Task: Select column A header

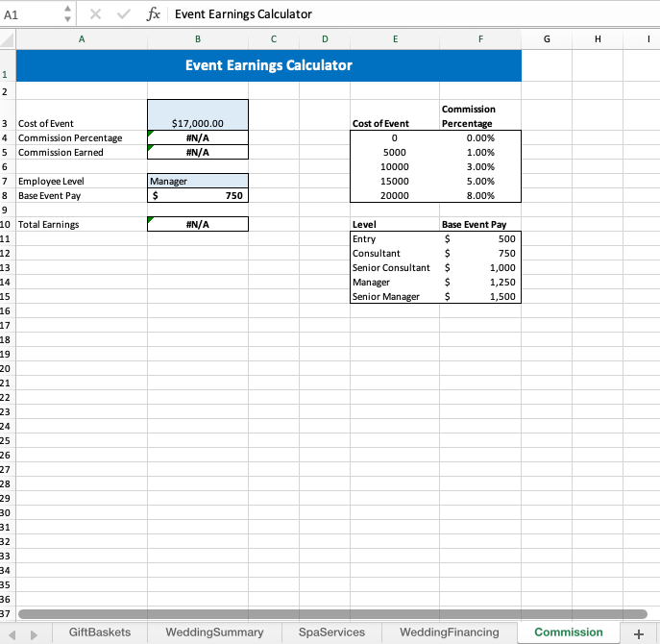Action: [82, 39]
